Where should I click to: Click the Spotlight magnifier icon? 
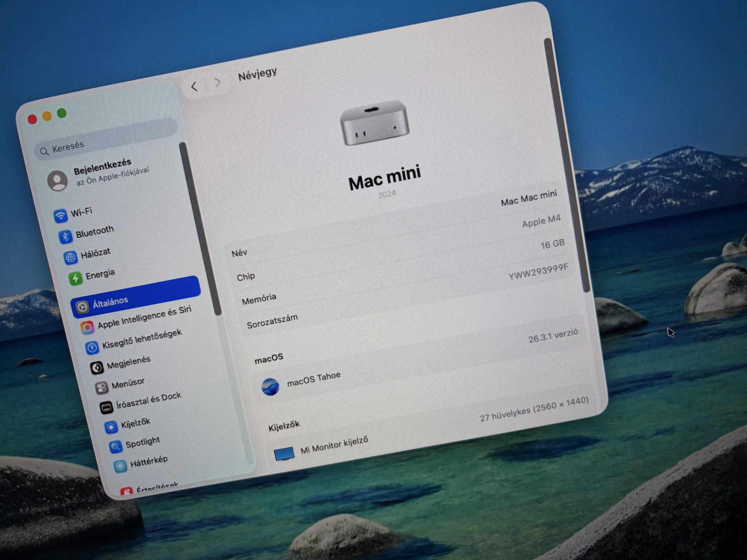coord(115,447)
